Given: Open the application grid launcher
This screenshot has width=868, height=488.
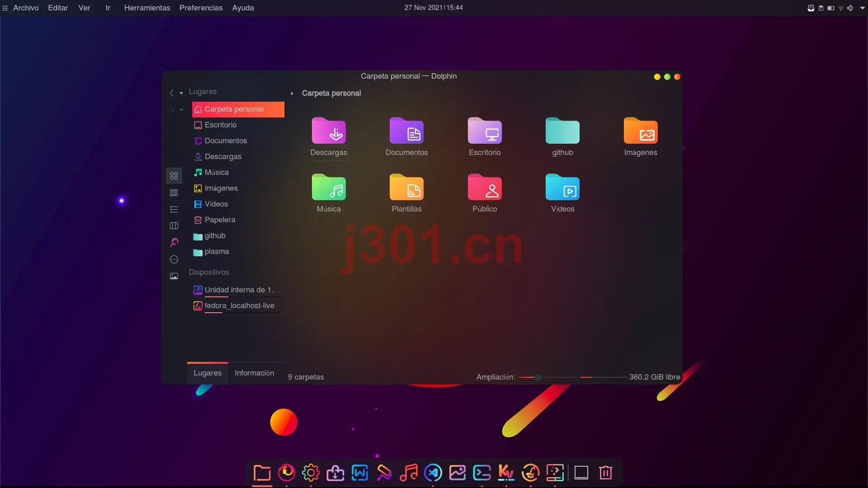Looking at the screenshot, I should point(5,8).
